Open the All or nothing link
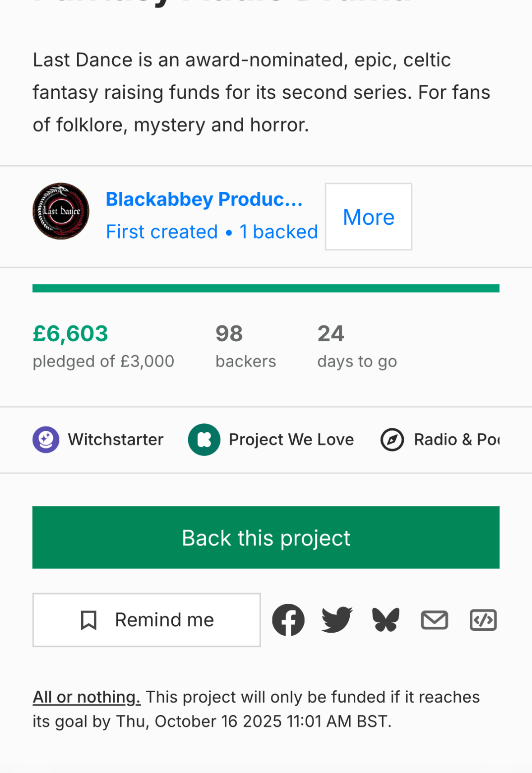This screenshot has height=773, width=532. tap(87, 697)
